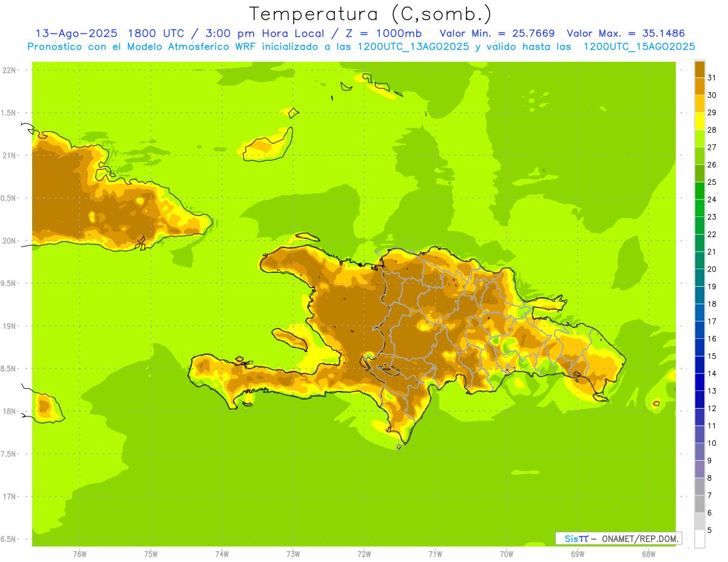Viewport: 728px width, 562px height.
Task: Click the "21N" latitude axis label
Action: 9,155
